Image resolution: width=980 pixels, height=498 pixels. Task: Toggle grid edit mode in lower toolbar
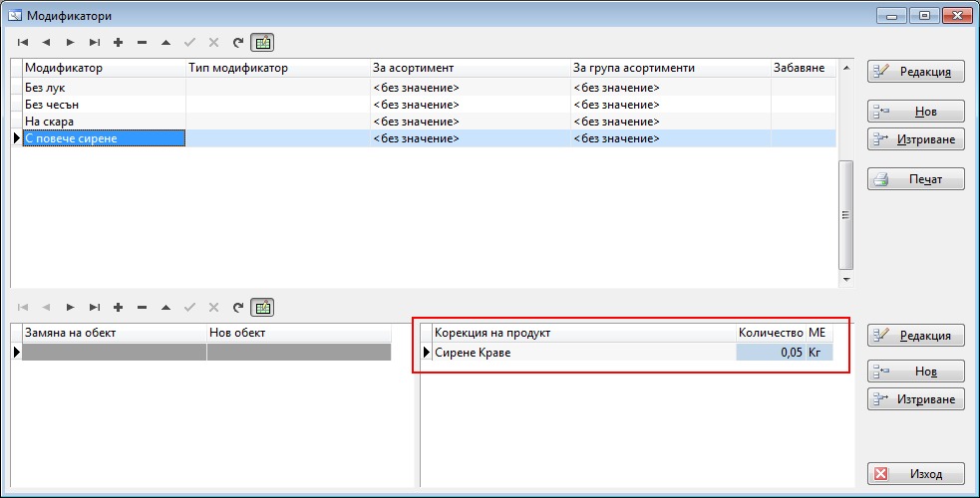point(262,307)
